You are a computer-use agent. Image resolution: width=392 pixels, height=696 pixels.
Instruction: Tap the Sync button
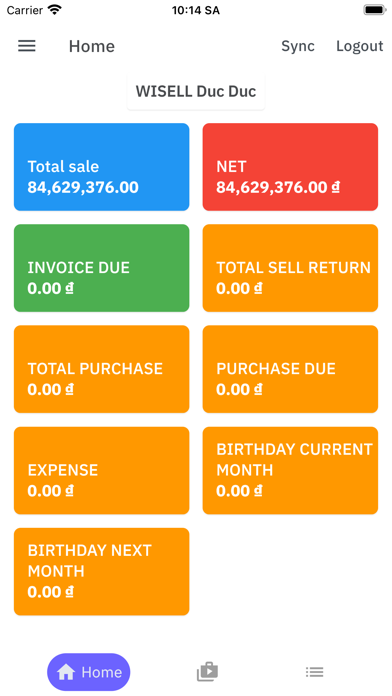tap(298, 46)
